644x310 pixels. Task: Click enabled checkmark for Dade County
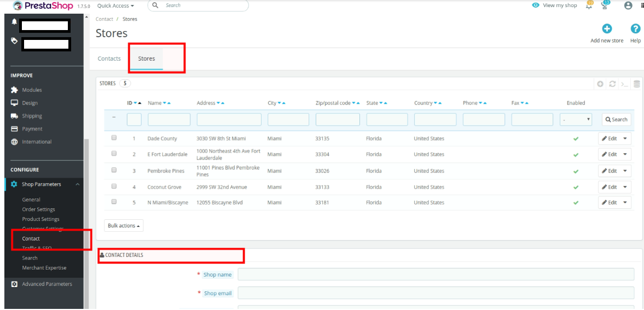(x=576, y=139)
